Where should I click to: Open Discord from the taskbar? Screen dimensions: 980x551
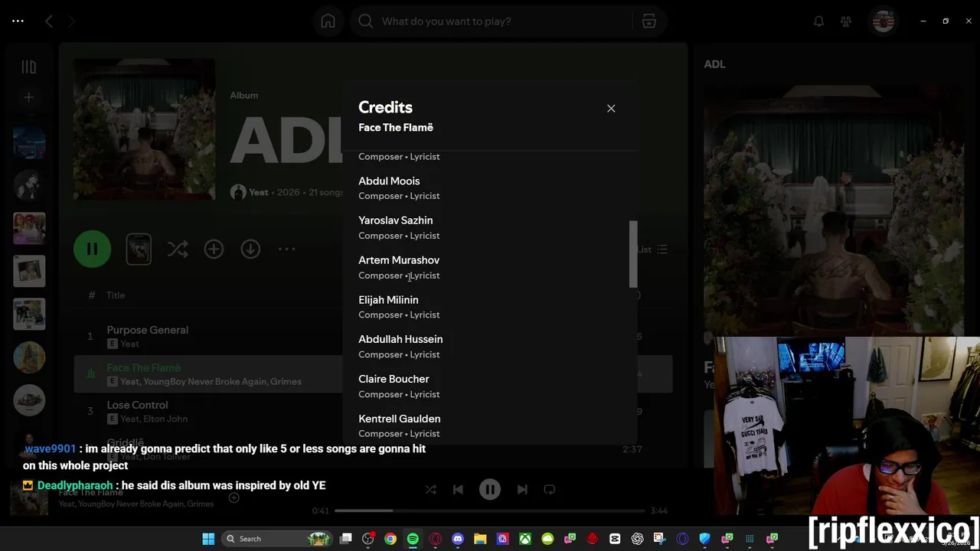tap(458, 539)
